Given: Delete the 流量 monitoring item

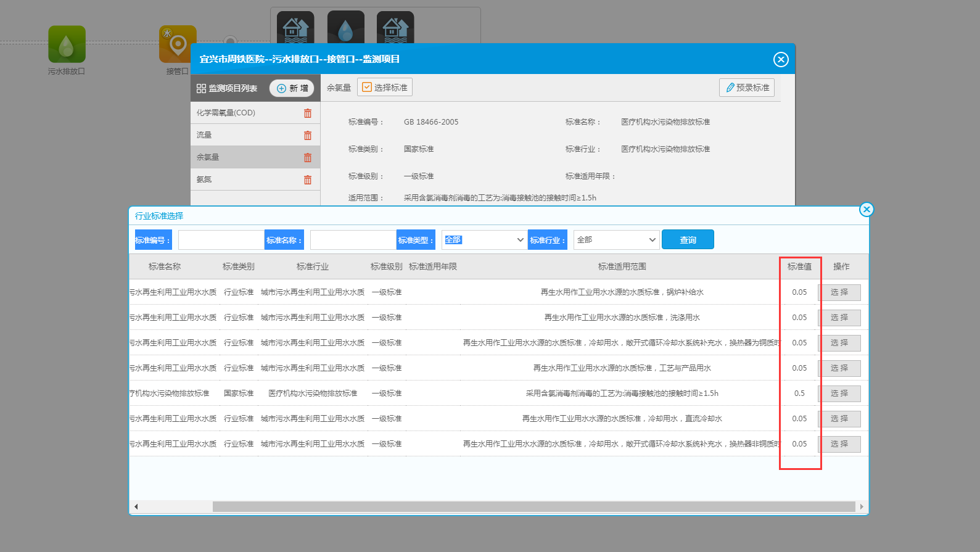Looking at the screenshot, I should 308,135.
